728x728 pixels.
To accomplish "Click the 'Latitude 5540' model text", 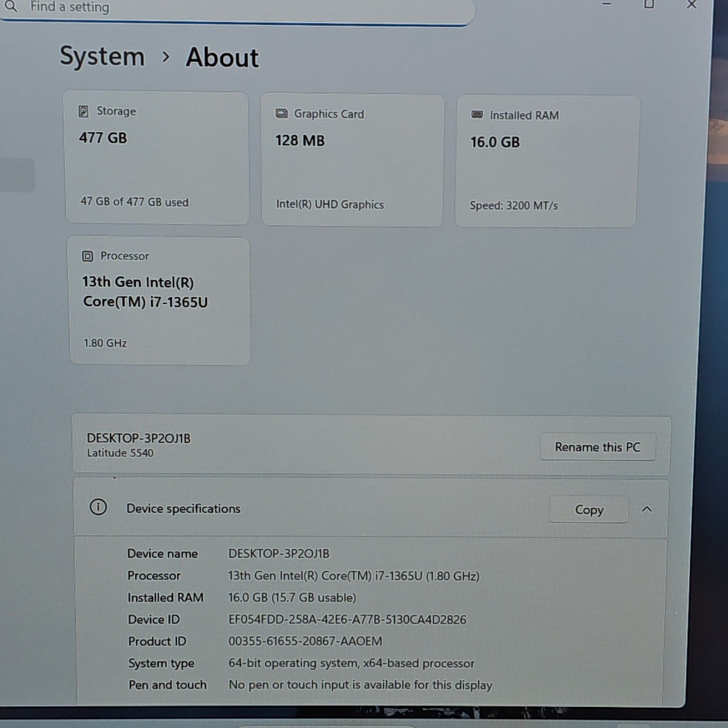I will coord(120,453).
